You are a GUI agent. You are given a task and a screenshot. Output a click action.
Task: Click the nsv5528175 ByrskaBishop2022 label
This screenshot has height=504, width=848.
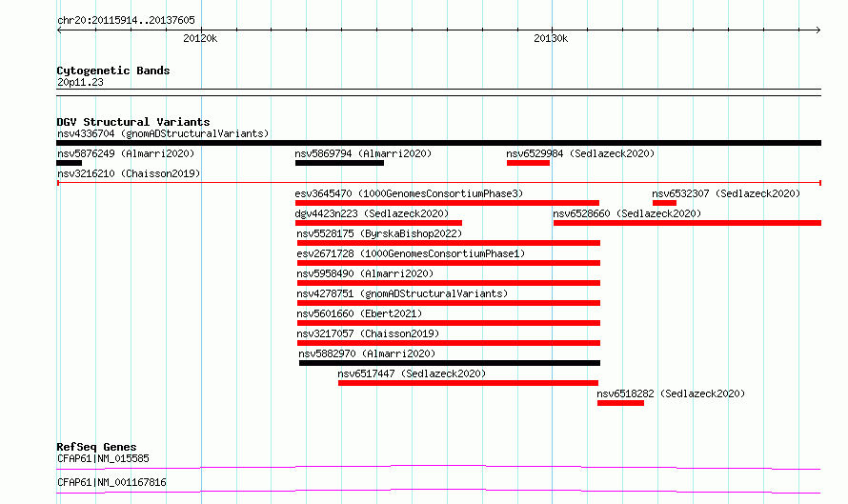pos(379,233)
